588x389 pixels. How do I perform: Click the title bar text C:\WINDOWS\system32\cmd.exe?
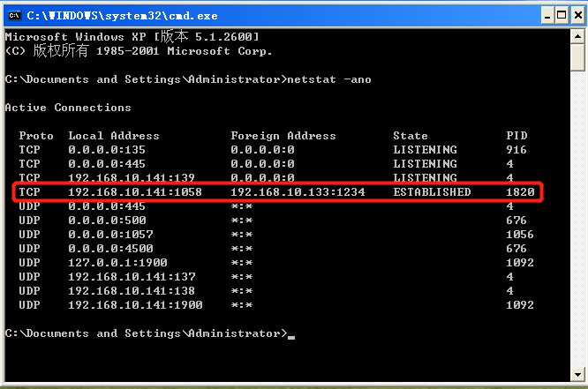pyautogui.click(x=122, y=16)
